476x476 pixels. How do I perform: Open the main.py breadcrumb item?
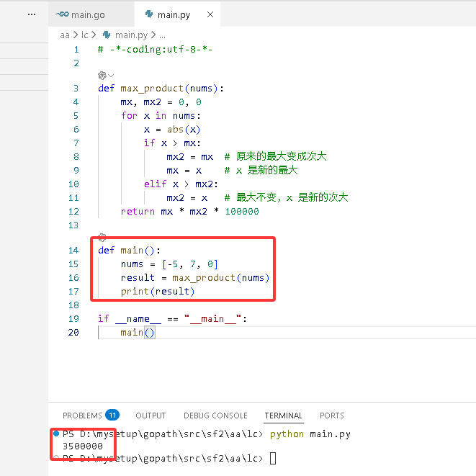coord(131,35)
